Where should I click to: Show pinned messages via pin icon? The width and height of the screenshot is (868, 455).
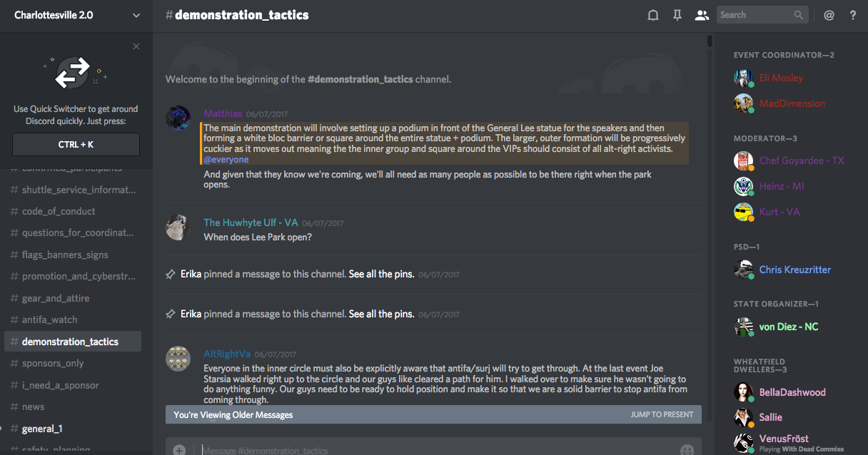677,15
